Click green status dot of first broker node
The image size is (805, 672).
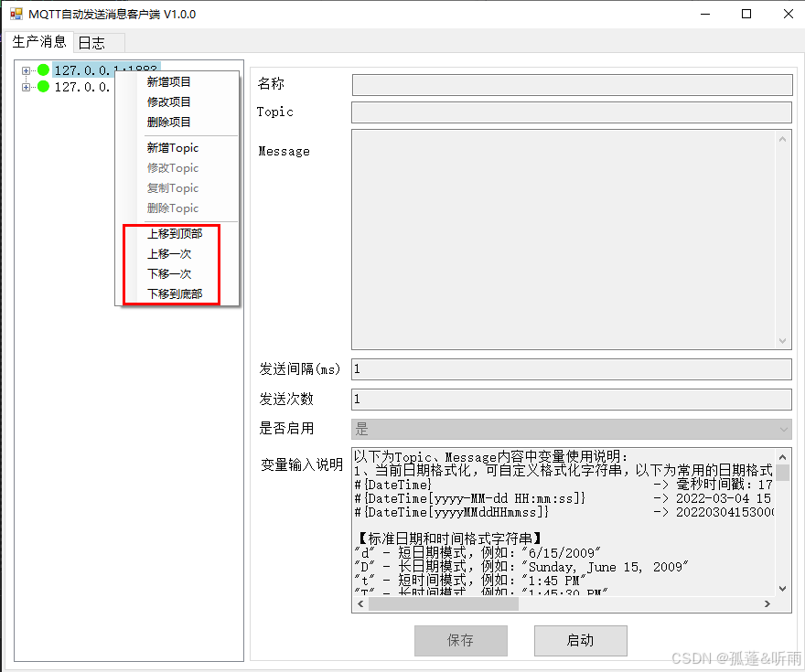pos(43,69)
